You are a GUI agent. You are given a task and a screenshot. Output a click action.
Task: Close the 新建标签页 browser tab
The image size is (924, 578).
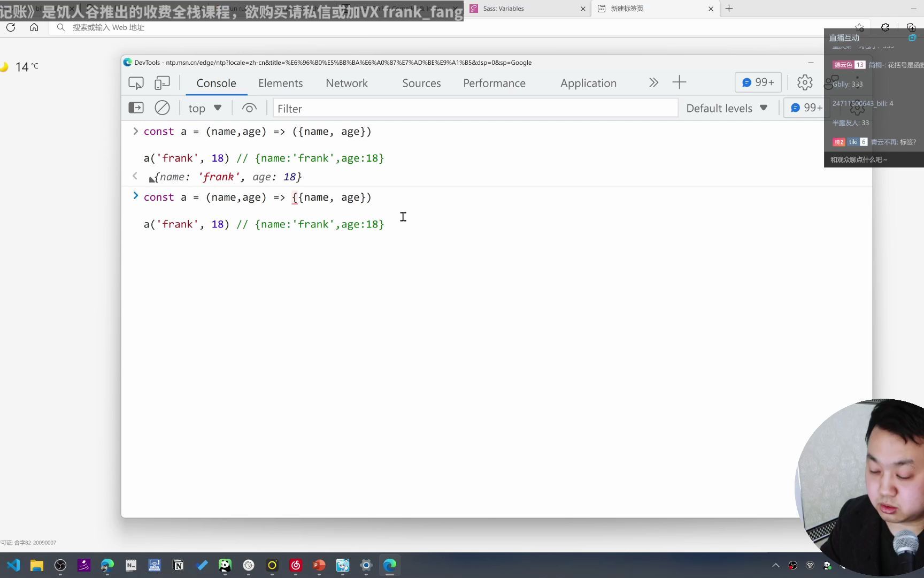pos(711,9)
